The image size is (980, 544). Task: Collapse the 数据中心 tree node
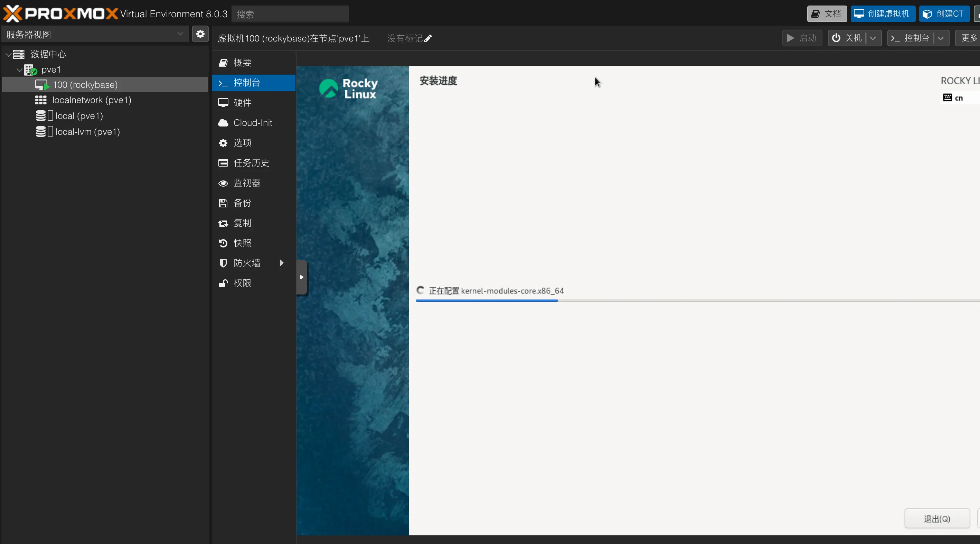click(x=8, y=55)
